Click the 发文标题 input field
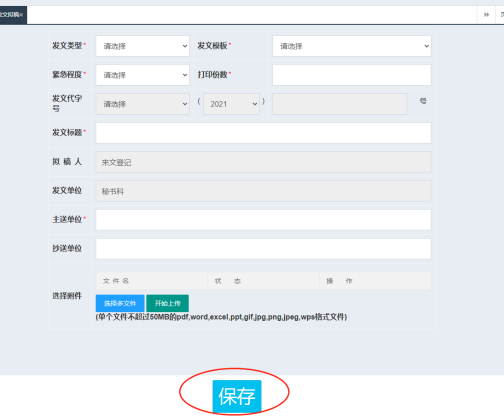Screen dimensions: 504x417 pyautogui.click(x=263, y=133)
